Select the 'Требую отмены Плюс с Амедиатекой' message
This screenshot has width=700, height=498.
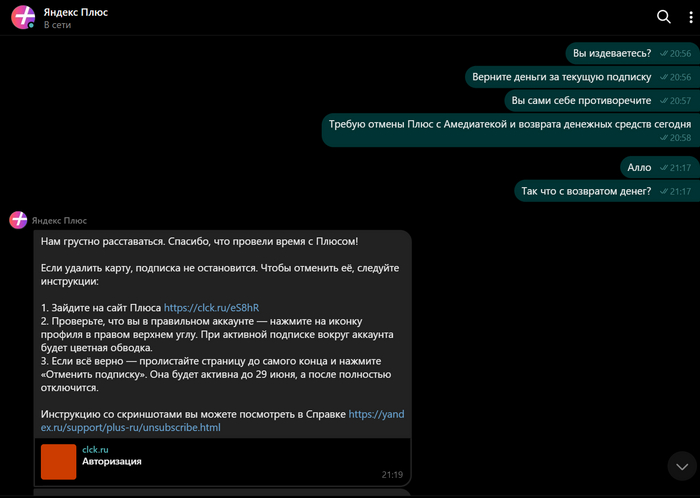click(x=510, y=130)
